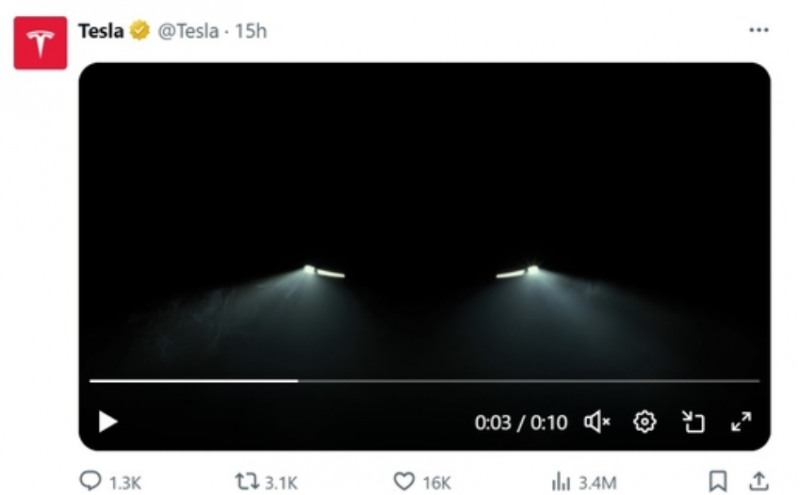Expand the video to fullscreen
The height and width of the screenshot is (495, 800).
pyautogui.click(x=741, y=422)
